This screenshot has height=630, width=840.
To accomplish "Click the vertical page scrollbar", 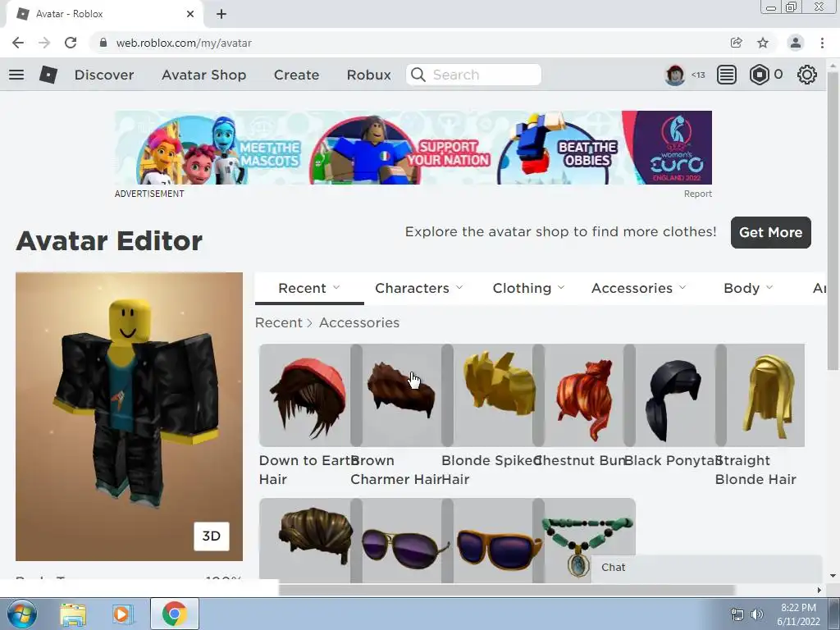I will [833, 219].
